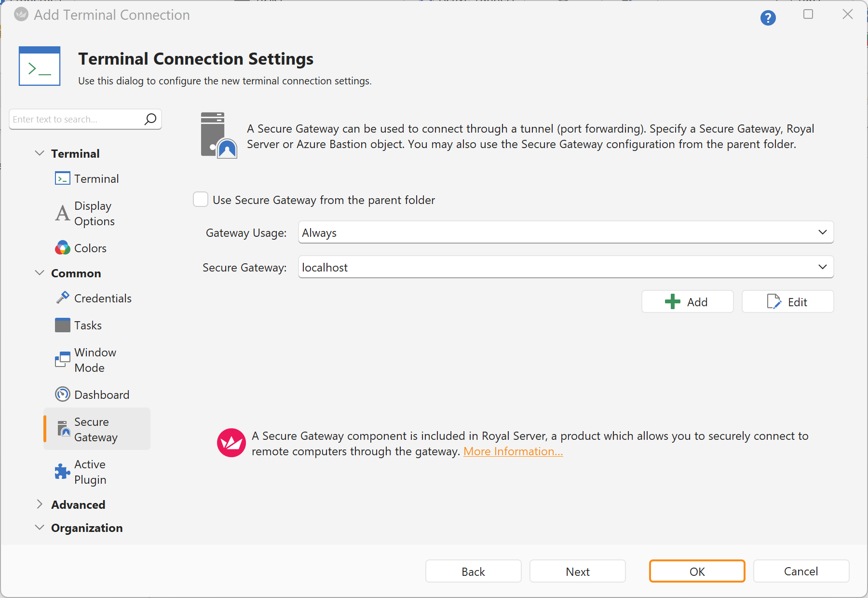The width and height of the screenshot is (868, 598).
Task: Select Display Options in the sidebar
Action: pos(94,214)
